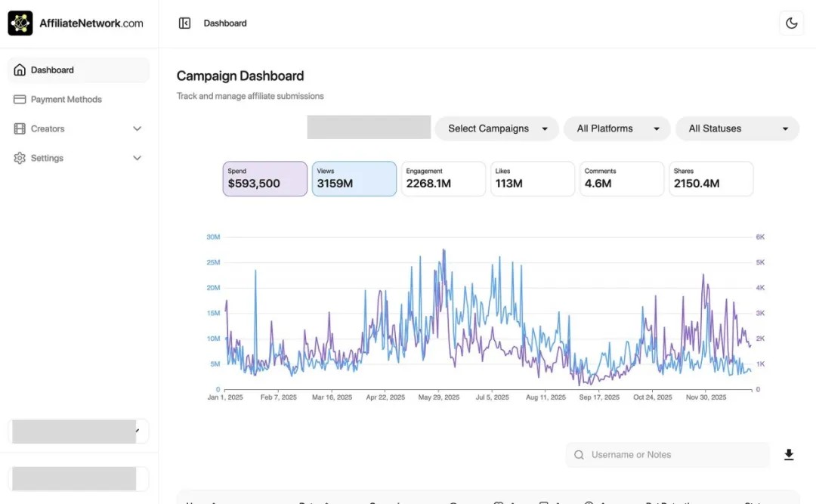
Task: Expand the Settings sidebar chevron
Action: 137,159
